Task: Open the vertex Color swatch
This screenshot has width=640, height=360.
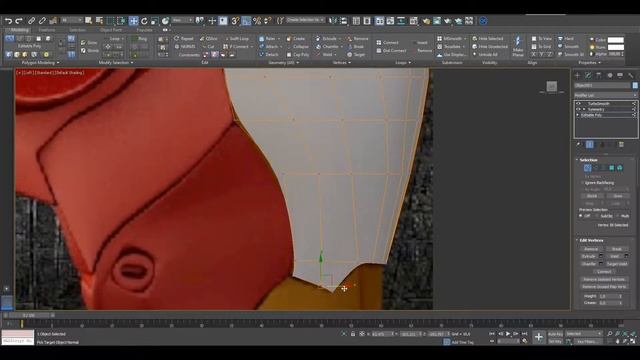Action: tap(616, 40)
